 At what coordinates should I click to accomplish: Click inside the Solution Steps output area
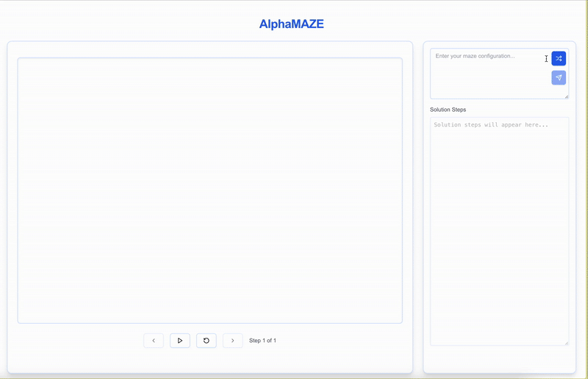pos(499,235)
